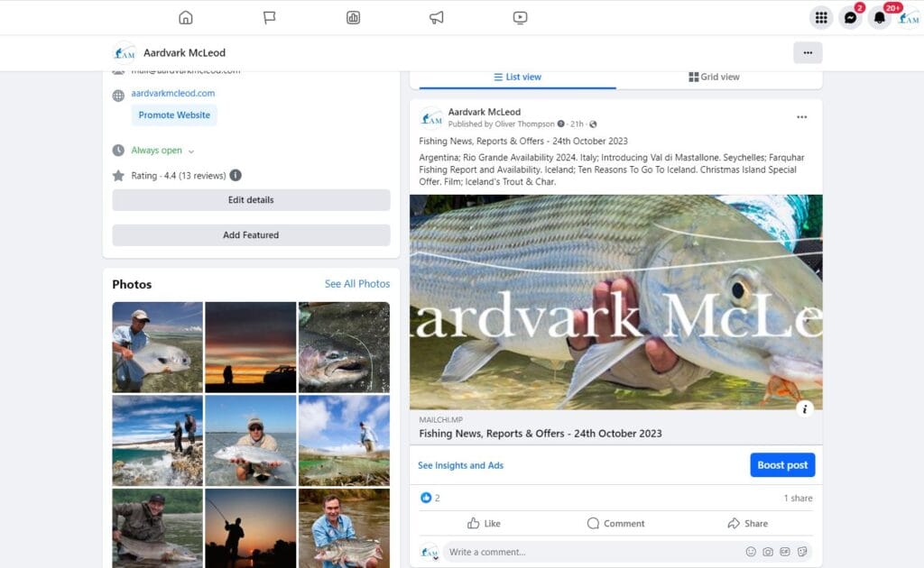Expand the Always open hours

[x=162, y=151]
